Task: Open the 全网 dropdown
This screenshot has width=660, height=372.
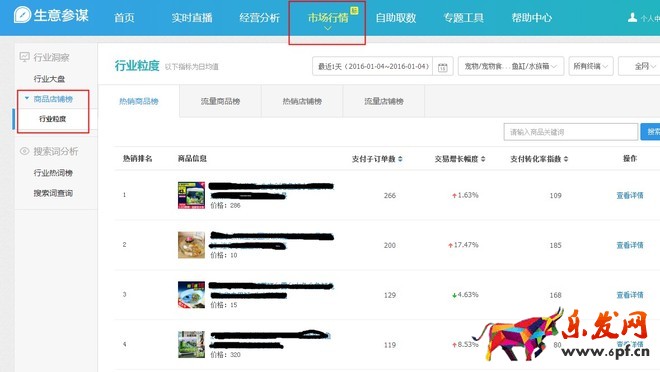Action: point(640,66)
